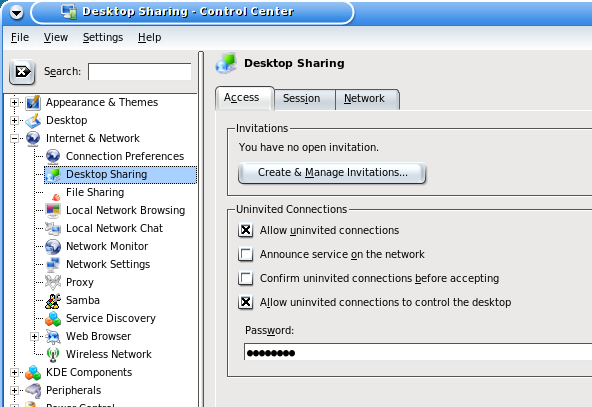Expand the Appearance & Themes branch
This screenshot has width=592, height=407.
(x=14, y=102)
